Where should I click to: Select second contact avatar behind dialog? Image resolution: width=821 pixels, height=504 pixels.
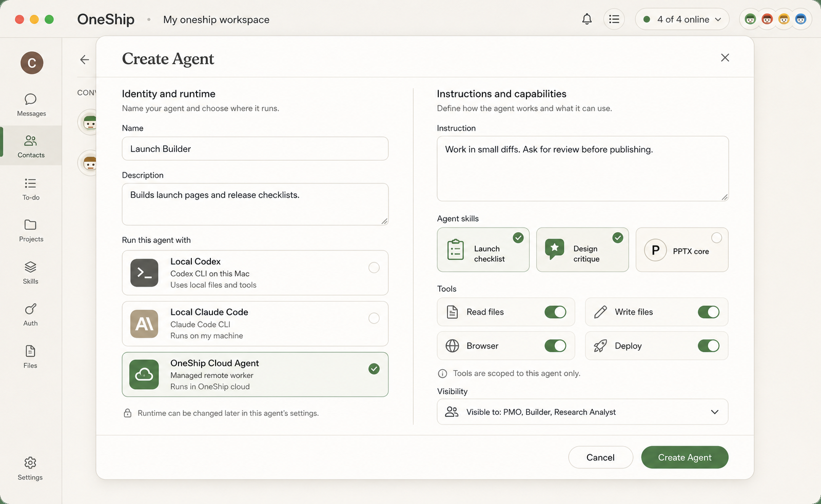88,163
